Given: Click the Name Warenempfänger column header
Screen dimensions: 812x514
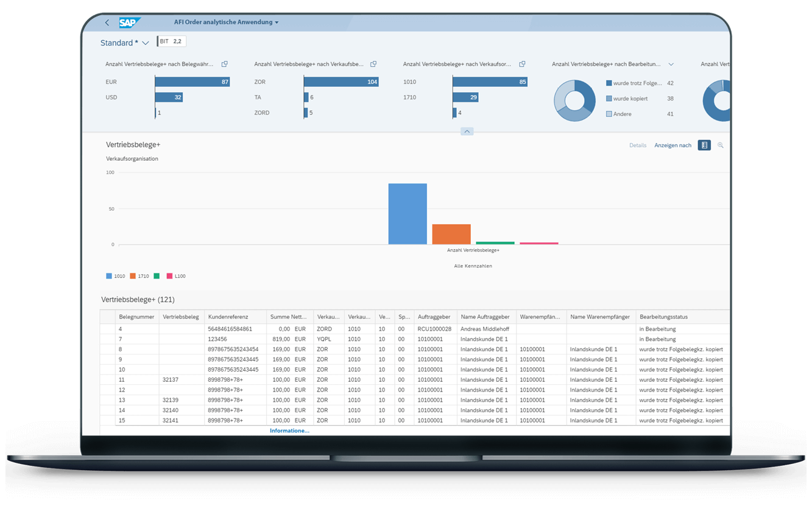Looking at the screenshot, I should click(601, 317).
